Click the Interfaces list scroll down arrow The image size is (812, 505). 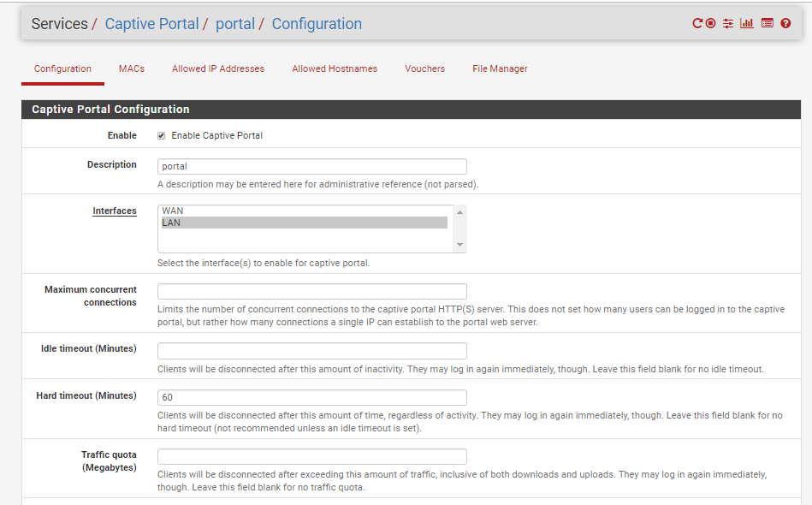click(x=459, y=245)
